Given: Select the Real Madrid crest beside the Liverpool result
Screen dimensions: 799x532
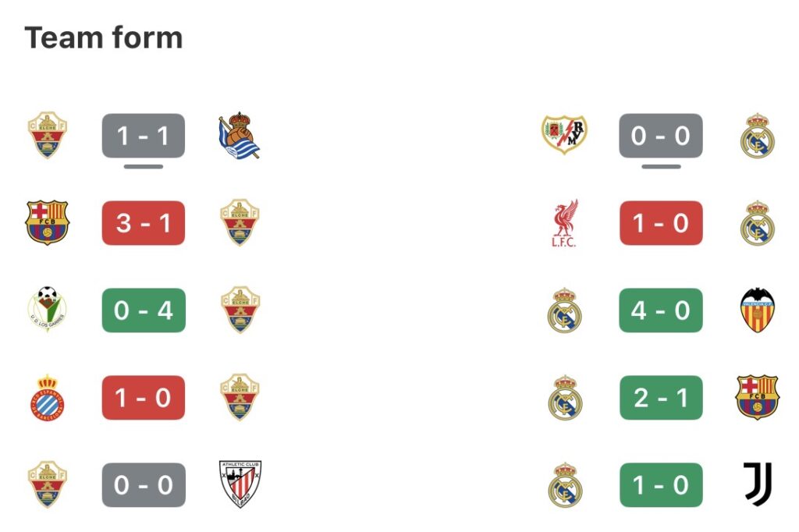Looking at the screenshot, I should (757, 223).
